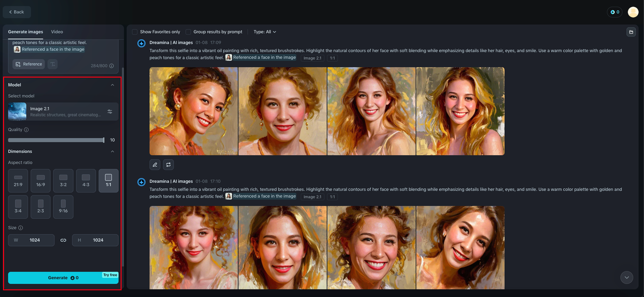Select the 4:3 aspect ratio
The image size is (644, 297).
coord(86,181)
